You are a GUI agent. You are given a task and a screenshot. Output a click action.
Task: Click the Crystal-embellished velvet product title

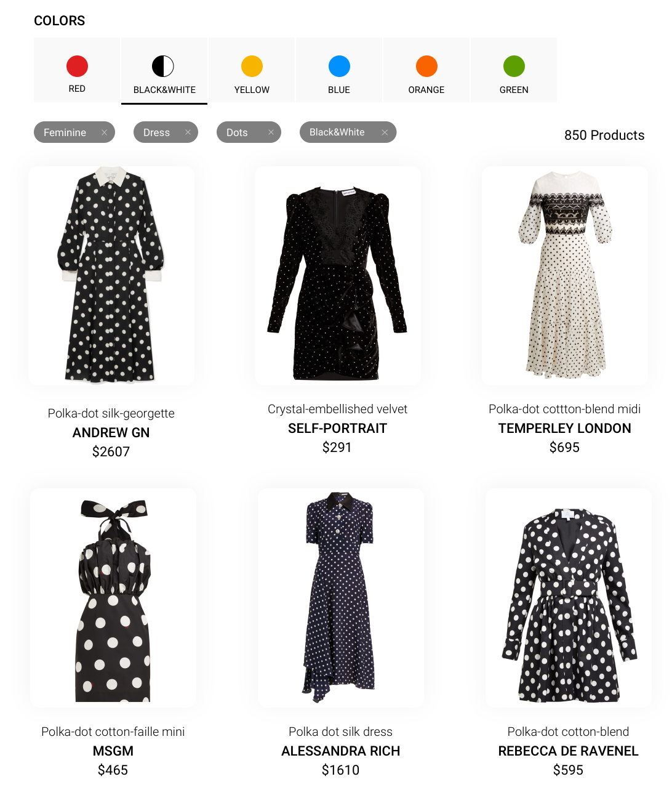pyautogui.click(x=338, y=409)
